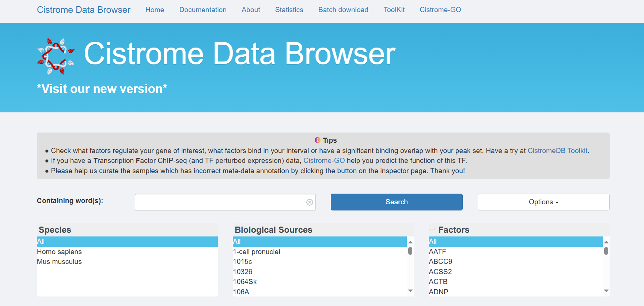Select 1064Sk biological source

(x=320, y=282)
